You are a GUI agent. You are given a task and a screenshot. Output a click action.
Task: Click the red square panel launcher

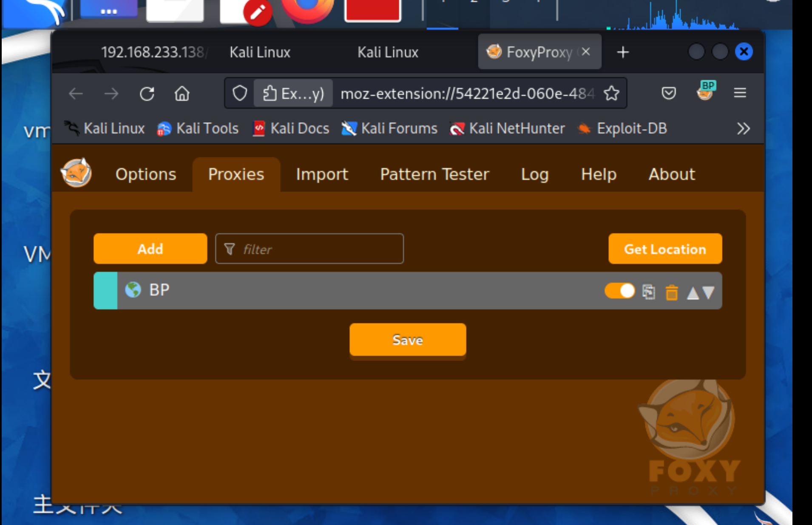[372, 10]
